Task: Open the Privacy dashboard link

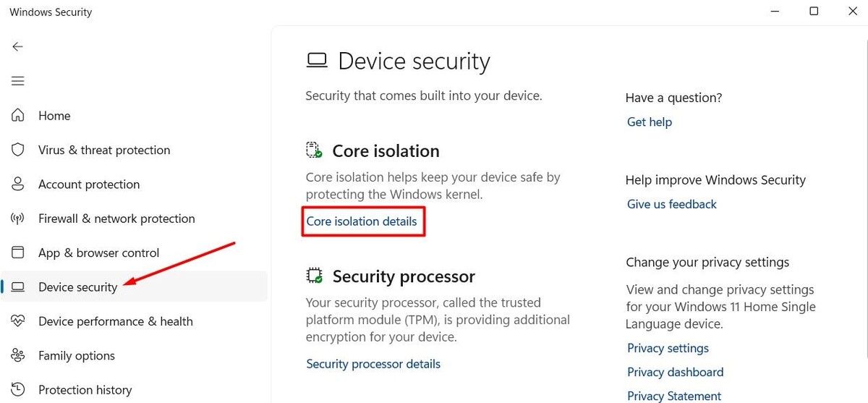Action: 675,372
